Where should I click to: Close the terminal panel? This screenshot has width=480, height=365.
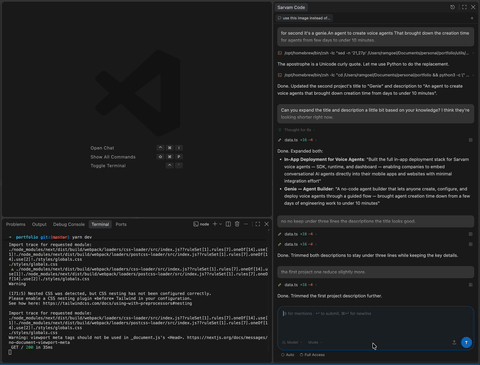point(266,224)
